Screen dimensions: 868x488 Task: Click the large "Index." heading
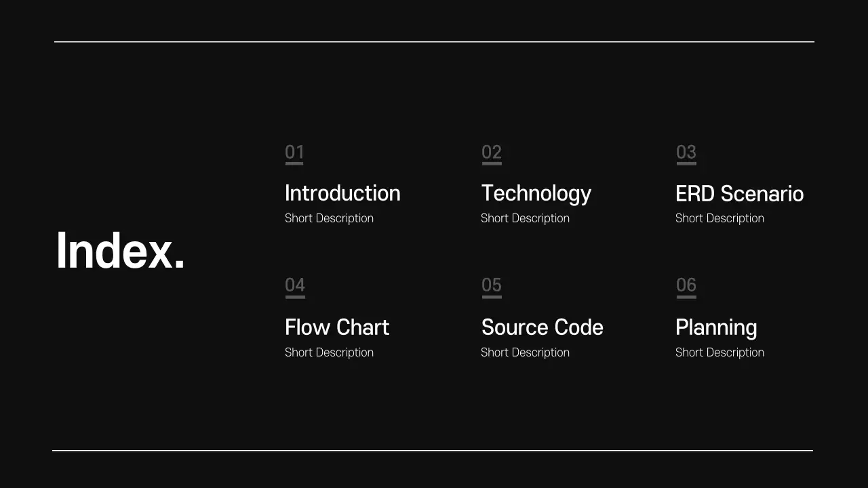click(x=120, y=251)
